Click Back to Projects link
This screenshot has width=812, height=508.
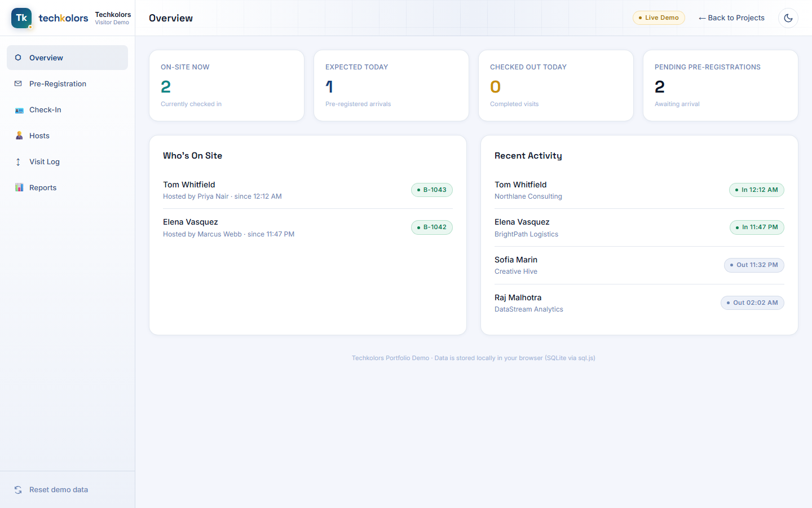point(731,18)
